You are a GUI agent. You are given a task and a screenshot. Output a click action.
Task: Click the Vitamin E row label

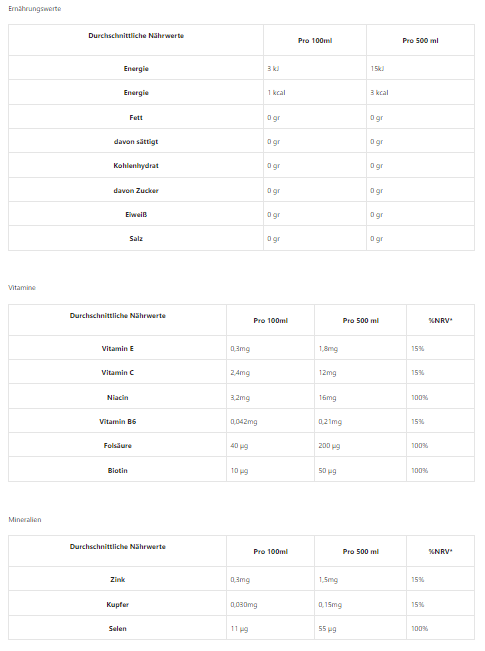118,349
